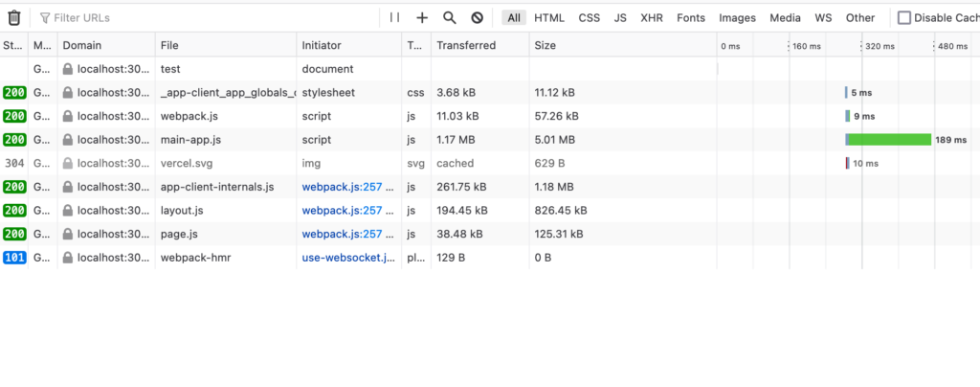Clear network log with trash icon

point(13,17)
